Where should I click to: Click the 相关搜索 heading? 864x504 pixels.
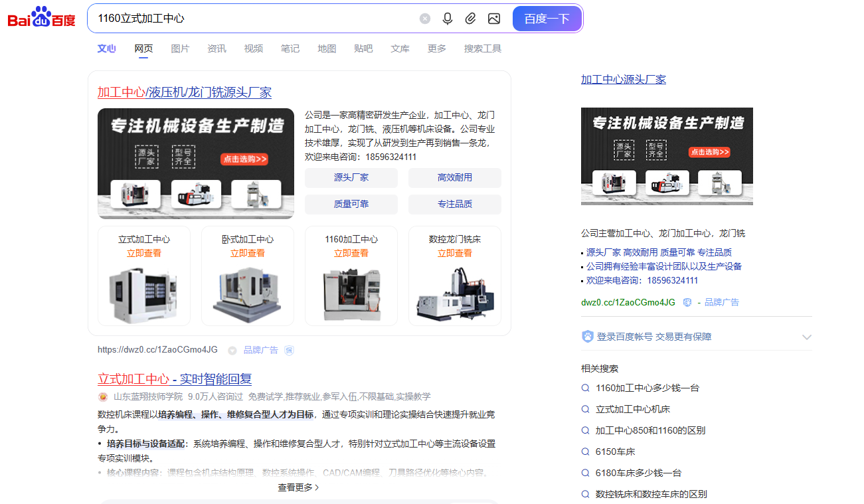(x=600, y=369)
